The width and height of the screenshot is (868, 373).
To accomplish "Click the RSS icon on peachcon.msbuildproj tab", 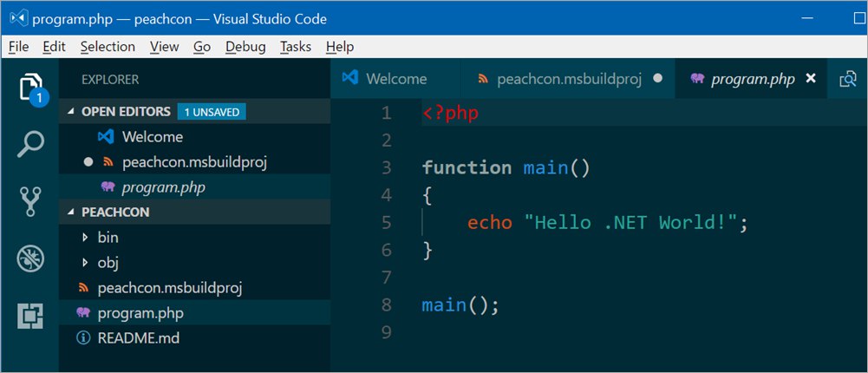I will (x=483, y=79).
